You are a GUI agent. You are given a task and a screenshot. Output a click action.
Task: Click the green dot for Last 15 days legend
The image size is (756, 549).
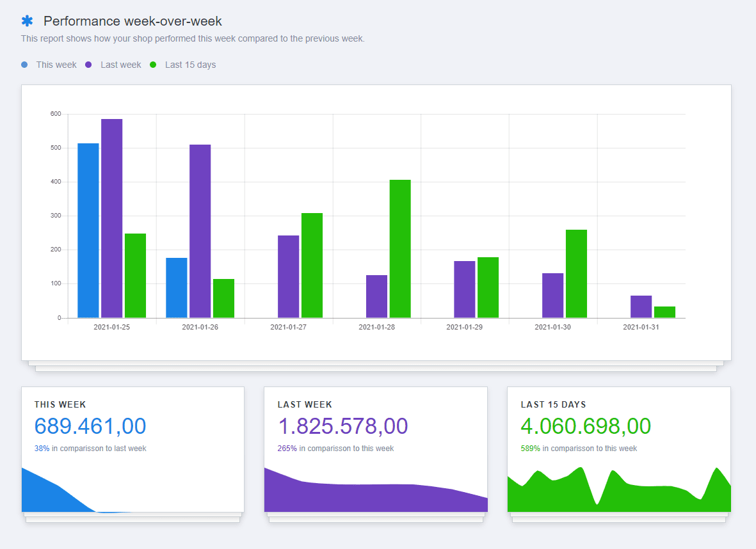point(153,65)
